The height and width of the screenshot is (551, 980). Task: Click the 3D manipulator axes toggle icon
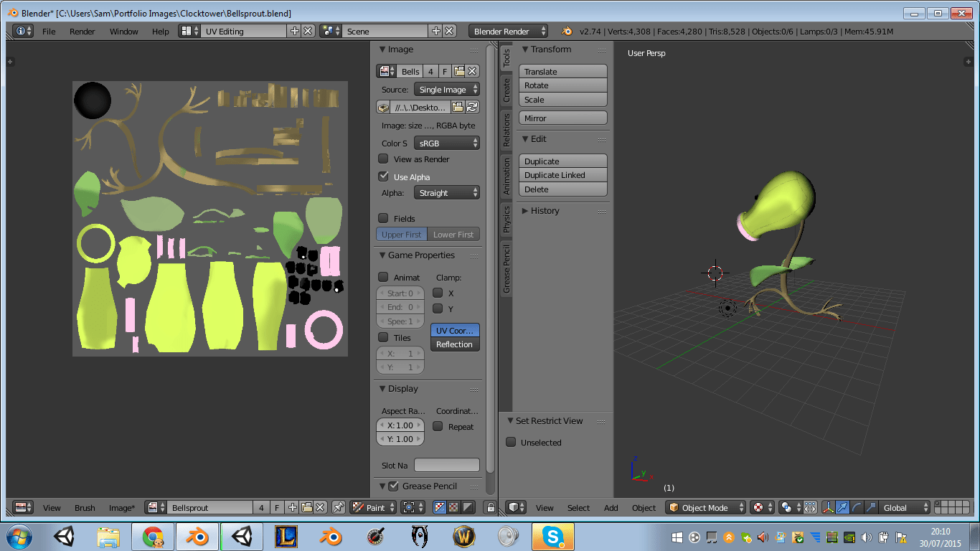coord(829,507)
